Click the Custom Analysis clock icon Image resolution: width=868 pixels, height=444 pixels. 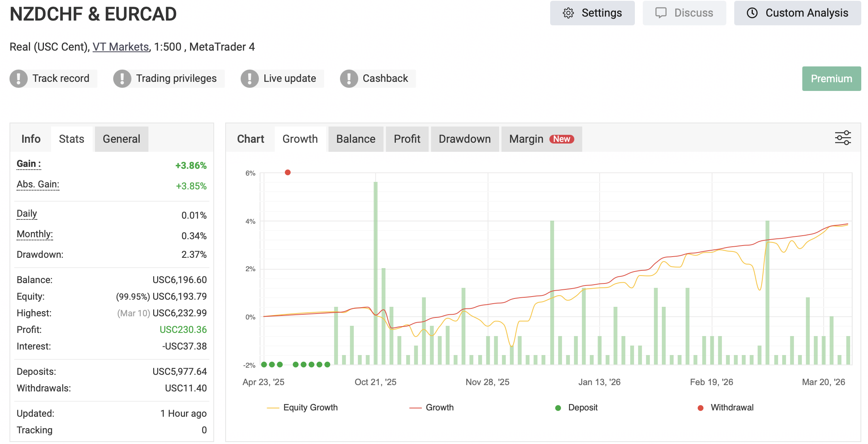[752, 12]
